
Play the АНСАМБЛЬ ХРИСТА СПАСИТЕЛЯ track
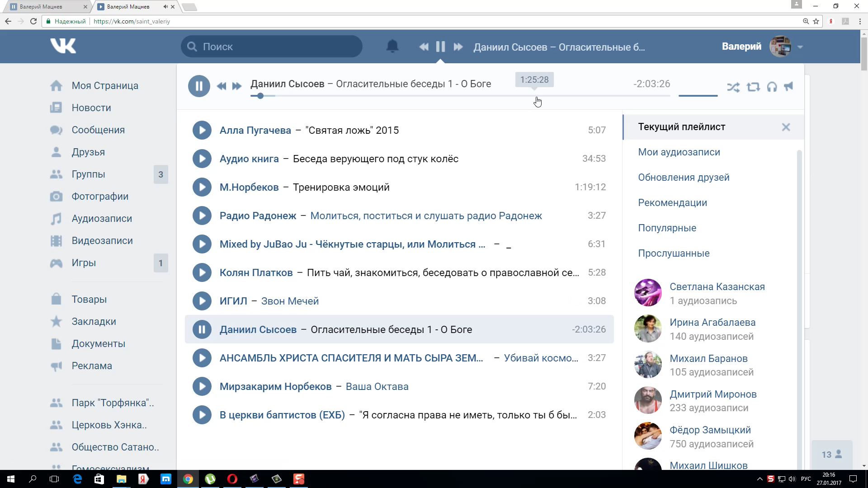pos(202,358)
